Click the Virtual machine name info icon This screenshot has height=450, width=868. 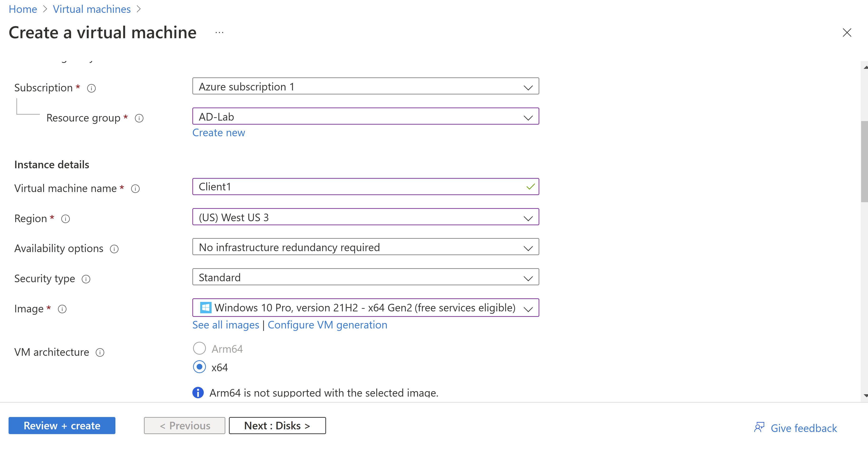coord(135,189)
